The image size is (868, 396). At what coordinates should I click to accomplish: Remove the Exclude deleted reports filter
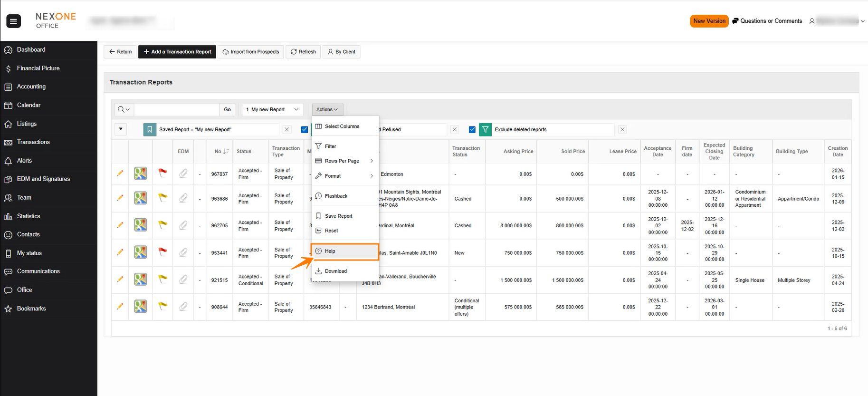click(x=622, y=129)
